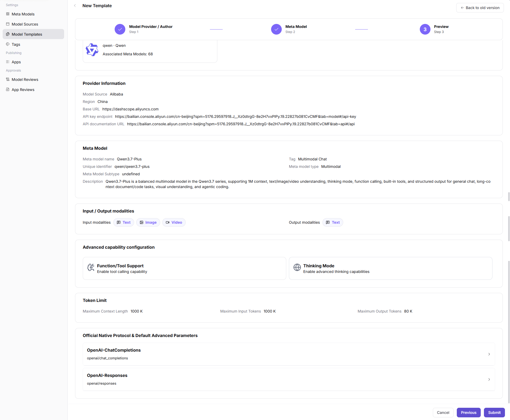This screenshot has height=420, width=510.
Task: Click the Meta Model step label
Action: pyautogui.click(x=296, y=27)
